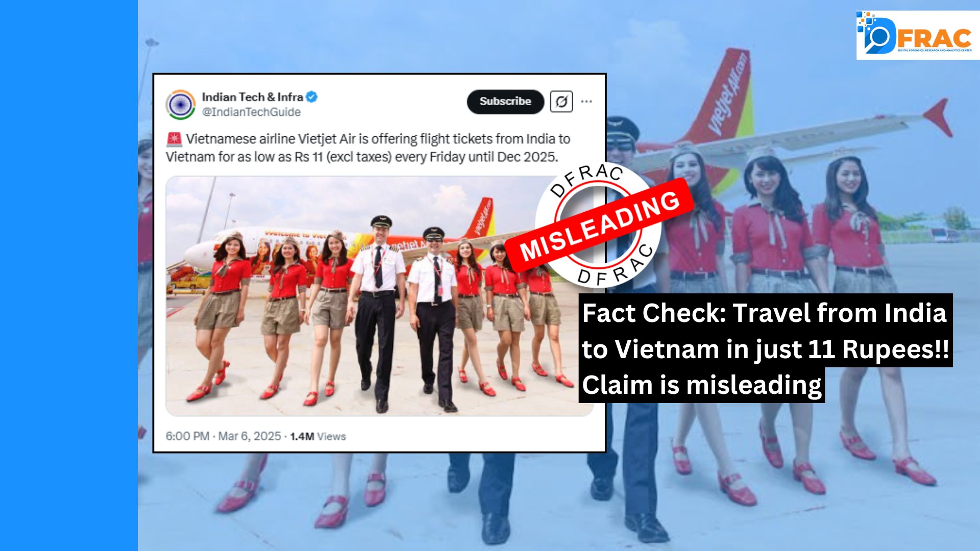Click the Indian Tech & Infra display name
This screenshot has width=980, height=551.
coord(253,97)
